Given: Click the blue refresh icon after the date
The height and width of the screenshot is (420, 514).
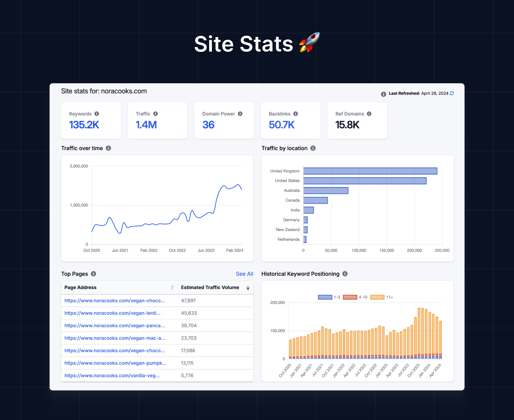Looking at the screenshot, I should click(452, 93).
